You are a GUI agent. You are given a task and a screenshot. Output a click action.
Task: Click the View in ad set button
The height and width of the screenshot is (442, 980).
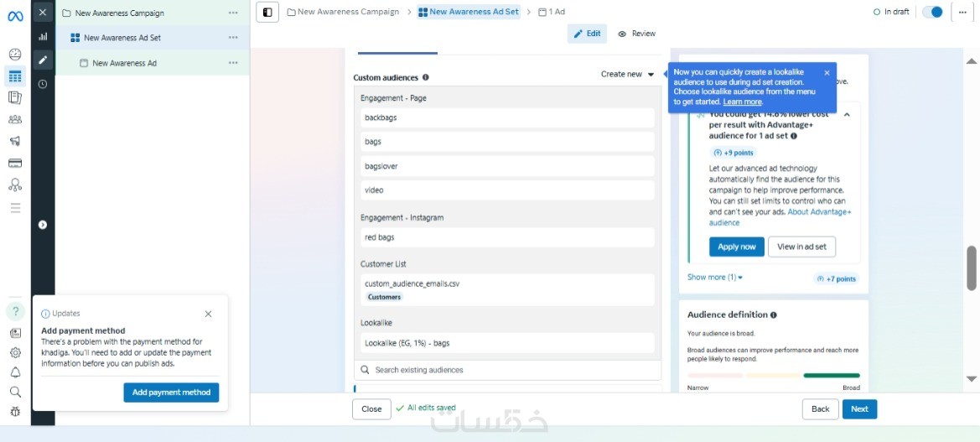click(x=802, y=247)
